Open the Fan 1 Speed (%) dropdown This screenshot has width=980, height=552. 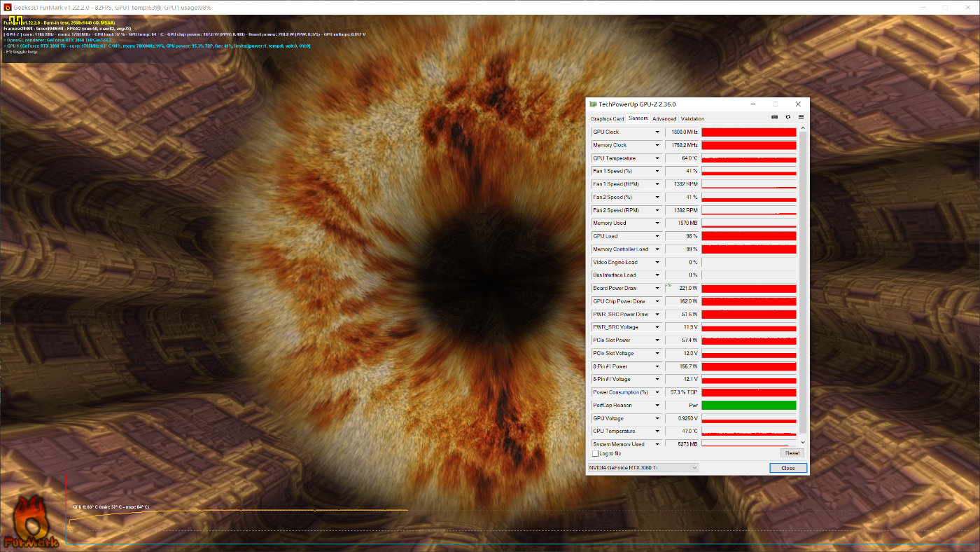tap(657, 171)
